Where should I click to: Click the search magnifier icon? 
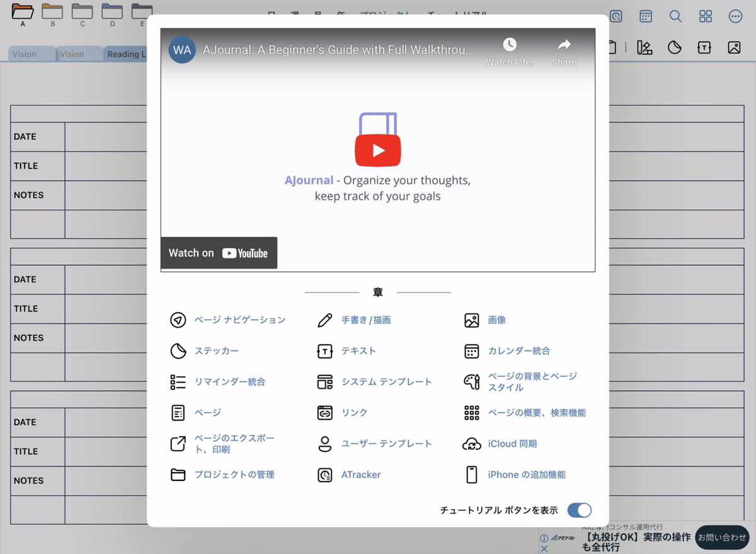pyautogui.click(x=675, y=16)
